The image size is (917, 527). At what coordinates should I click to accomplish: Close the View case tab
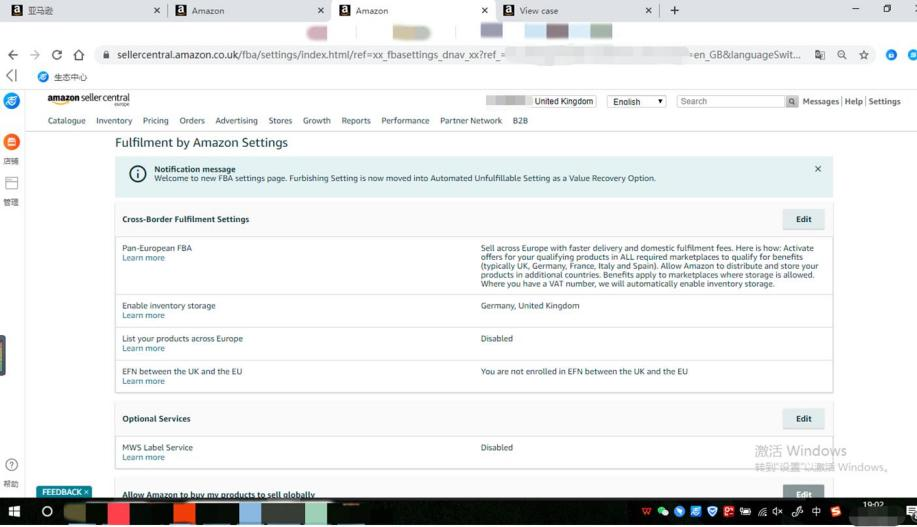coord(648,11)
